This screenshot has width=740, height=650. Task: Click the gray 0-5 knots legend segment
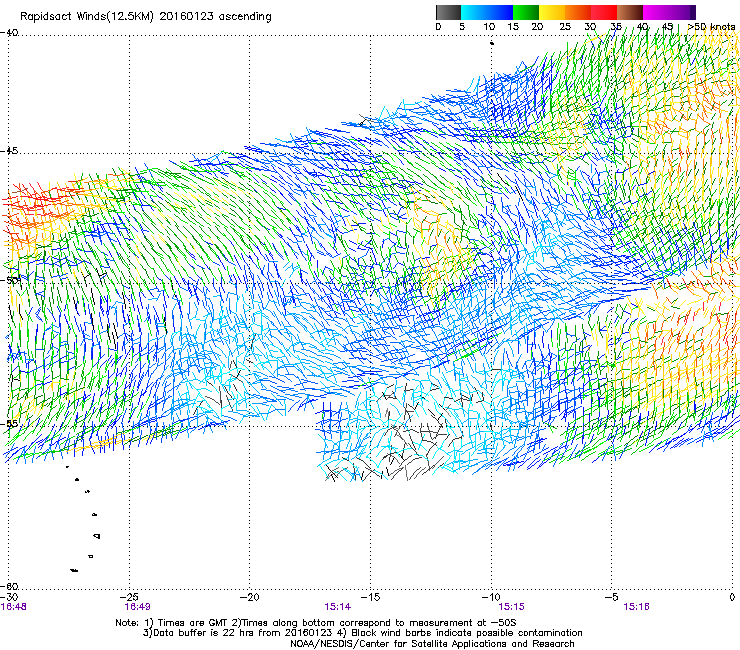pyautogui.click(x=448, y=12)
